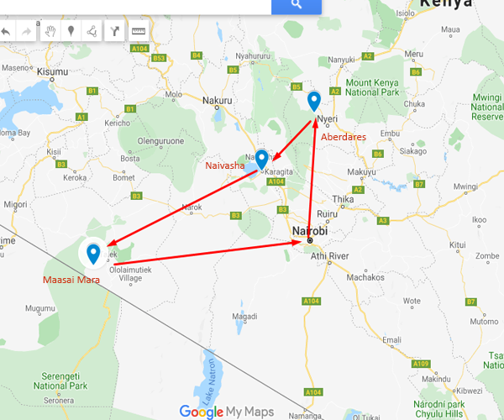Undo the last map edit
This screenshot has width=504, height=420.
[x=7, y=31]
